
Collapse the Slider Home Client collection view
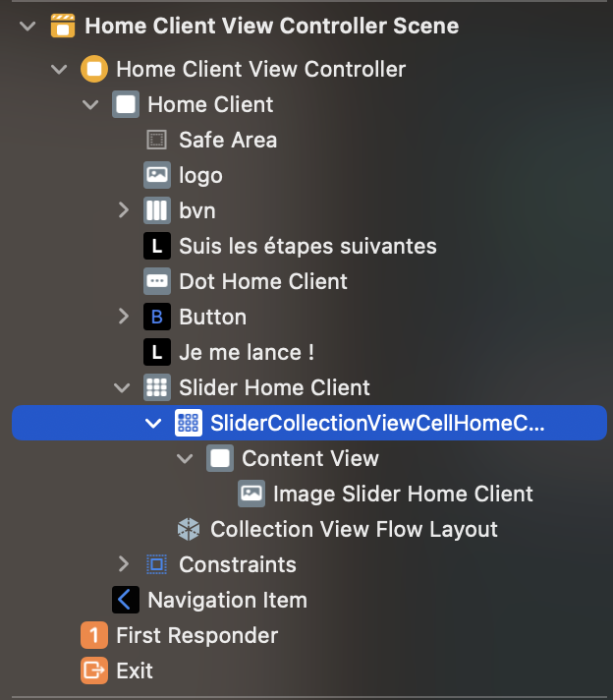pos(122,387)
